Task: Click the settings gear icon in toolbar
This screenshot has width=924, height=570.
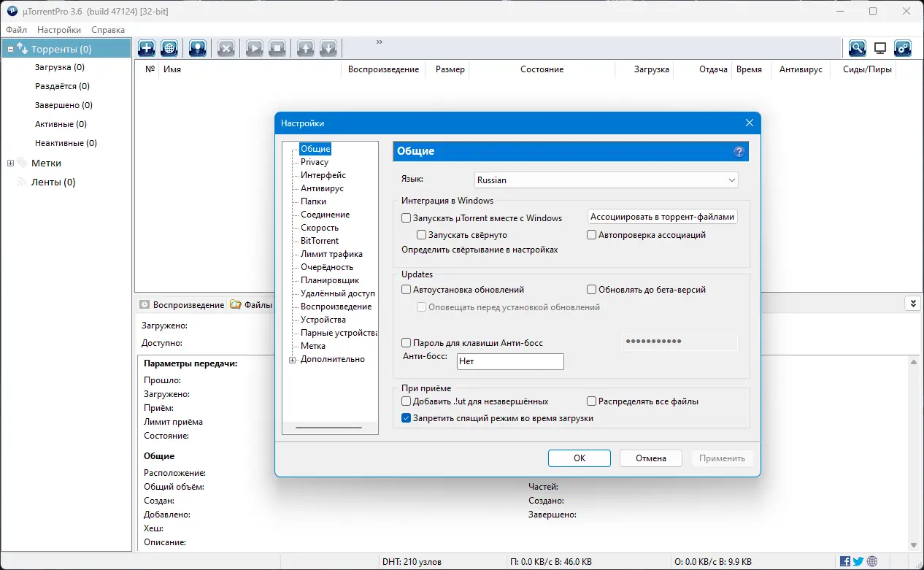Action: pyautogui.click(x=903, y=48)
